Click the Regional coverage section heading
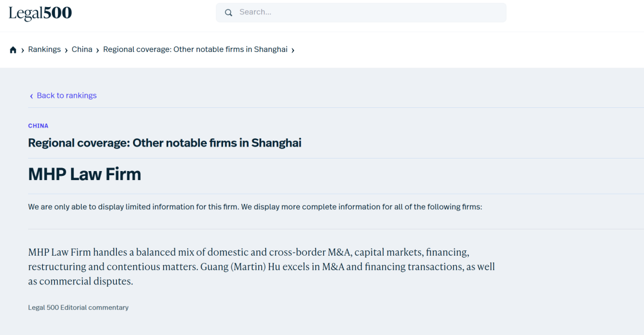The width and height of the screenshot is (644, 335). [x=165, y=143]
